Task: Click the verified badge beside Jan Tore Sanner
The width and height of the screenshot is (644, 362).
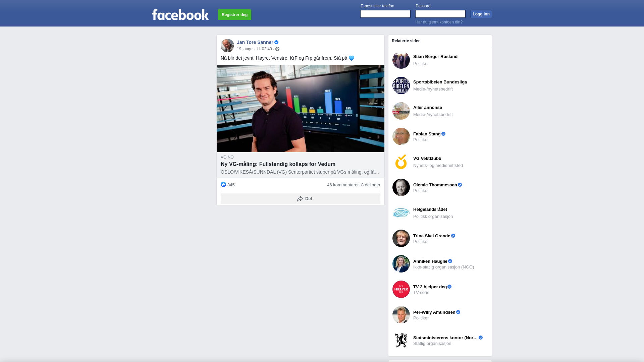Action: pos(276,42)
